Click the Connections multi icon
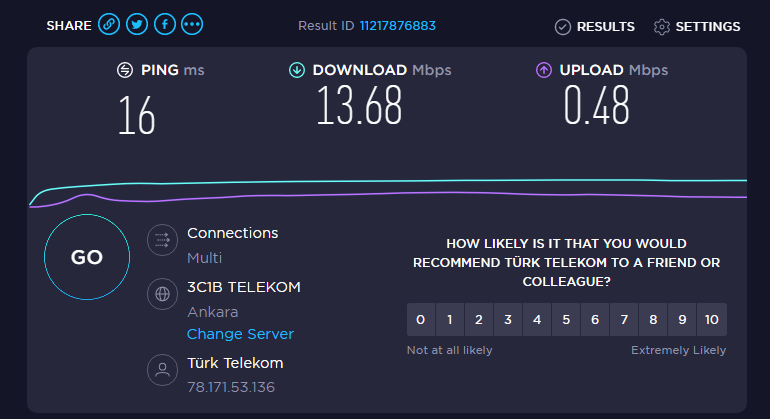 [x=161, y=240]
